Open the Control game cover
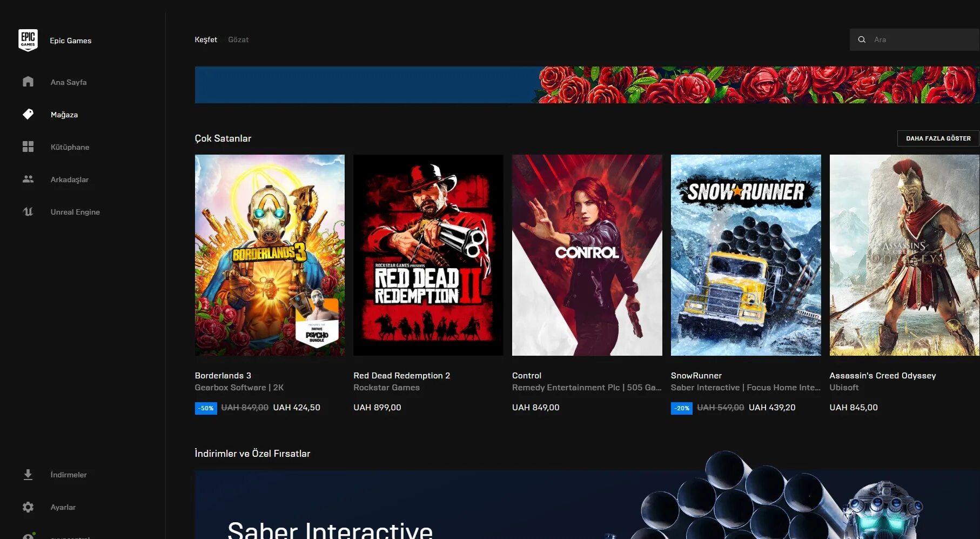This screenshot has height=539, width=980. 587,255
